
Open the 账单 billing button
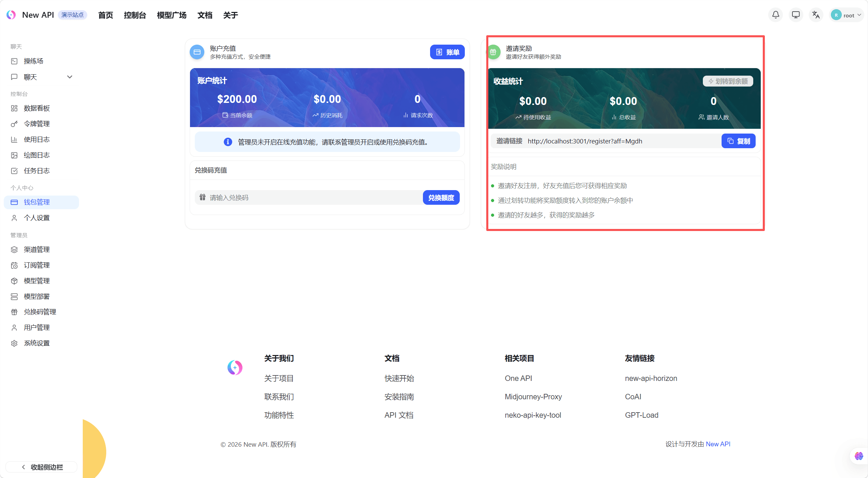click(447, 52)
